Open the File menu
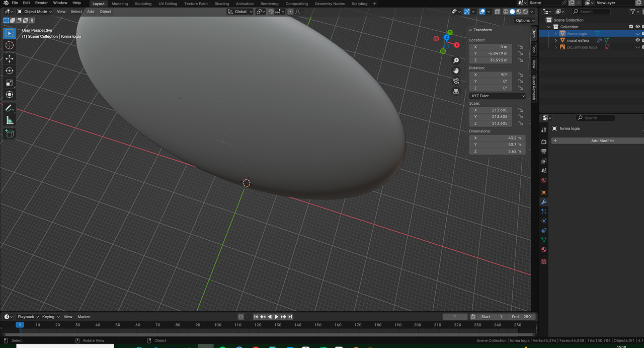This screenshot has width=644, height=348. tap(15, 3)
